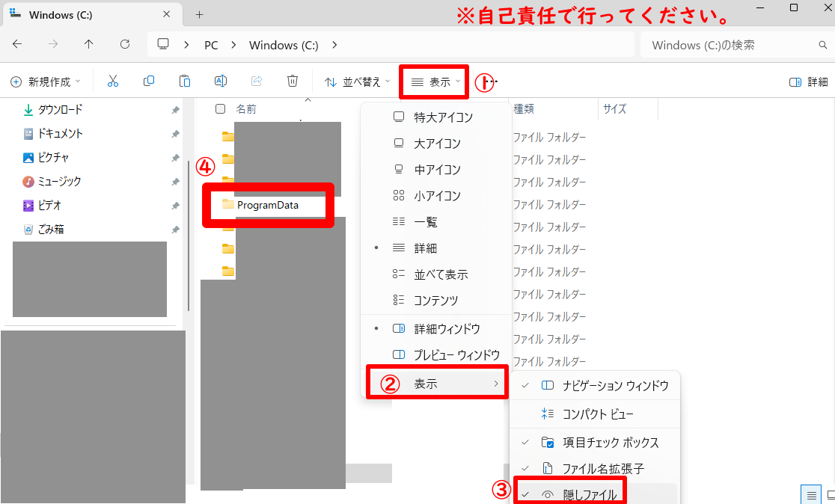
Task: Open the Sort (並べ替え) dropdown
Action: (358, 82)
